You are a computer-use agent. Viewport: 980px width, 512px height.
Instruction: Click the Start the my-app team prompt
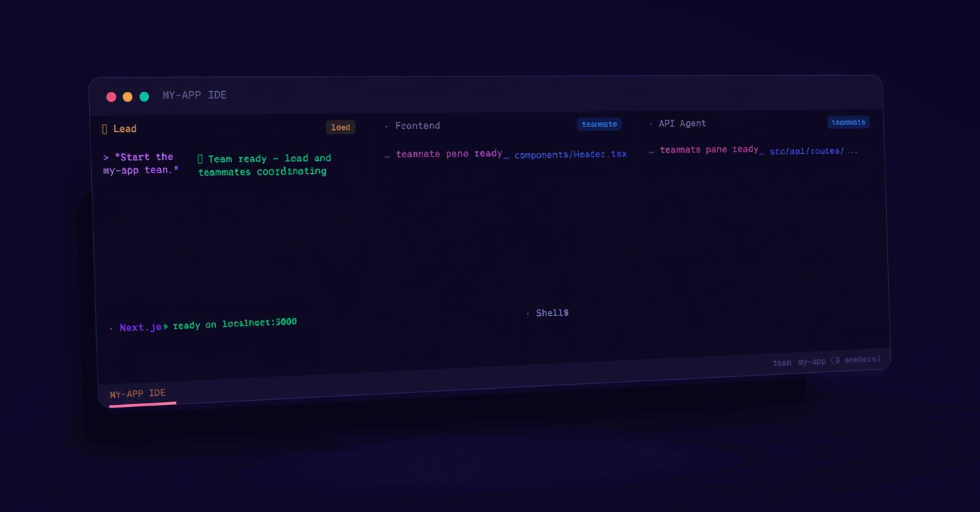(x=141, y=163)
